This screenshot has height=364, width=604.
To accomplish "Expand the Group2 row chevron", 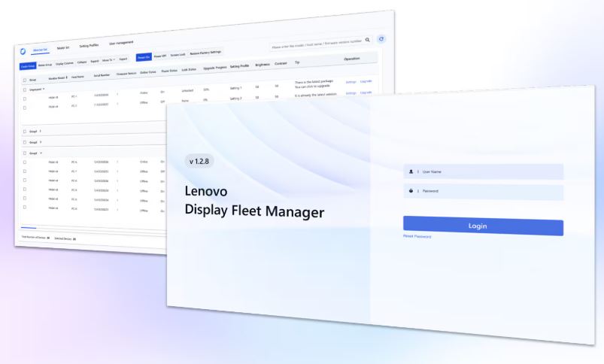I will point(40,141).
